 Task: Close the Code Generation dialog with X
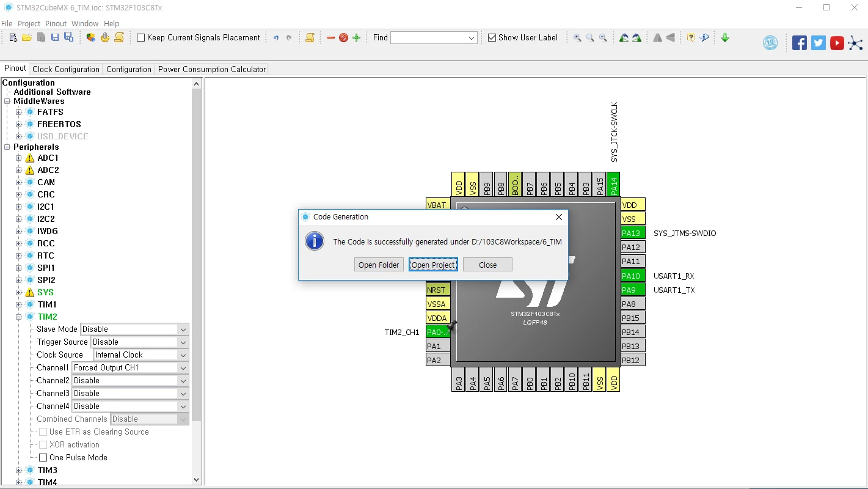[x=558, y=217]
